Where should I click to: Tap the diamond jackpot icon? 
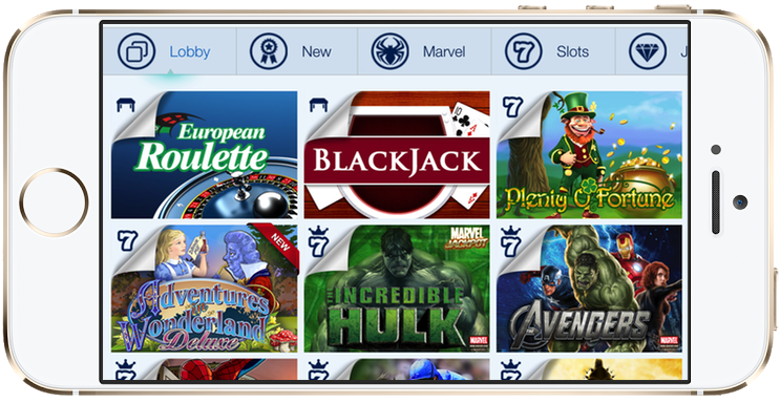pyautogui.click(x=648, y=51)
